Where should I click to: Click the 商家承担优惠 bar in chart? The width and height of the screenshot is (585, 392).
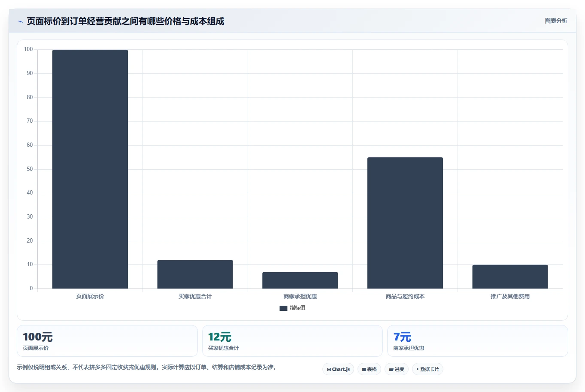(300, 280)
